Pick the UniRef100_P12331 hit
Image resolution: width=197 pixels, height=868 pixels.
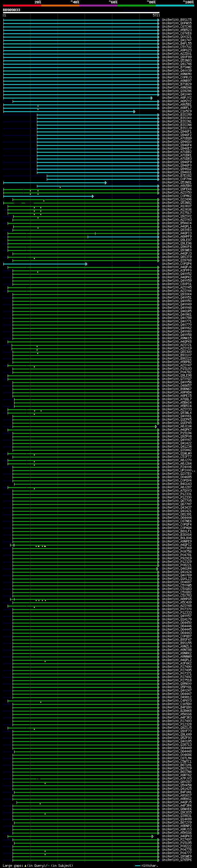pos(176,494)
